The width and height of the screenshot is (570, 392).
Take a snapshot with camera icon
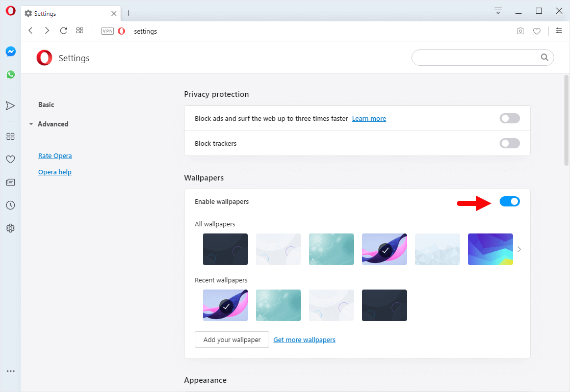[x=521, y=31]
